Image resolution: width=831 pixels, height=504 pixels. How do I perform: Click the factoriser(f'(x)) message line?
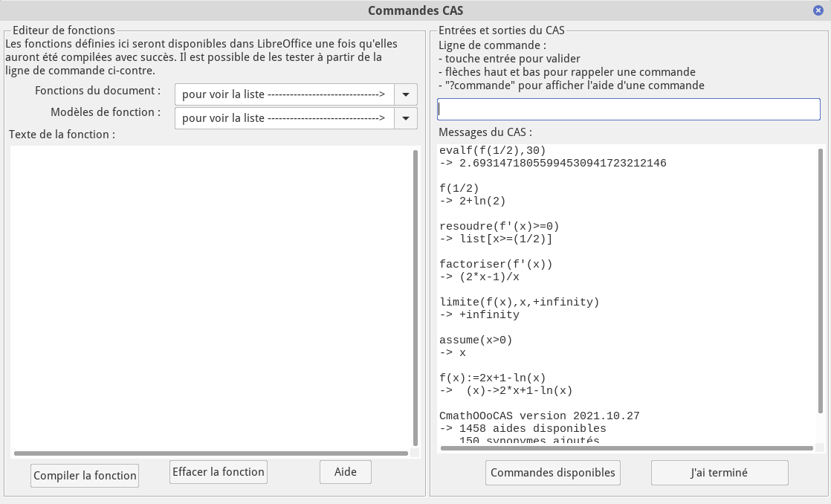coord(496,264)
